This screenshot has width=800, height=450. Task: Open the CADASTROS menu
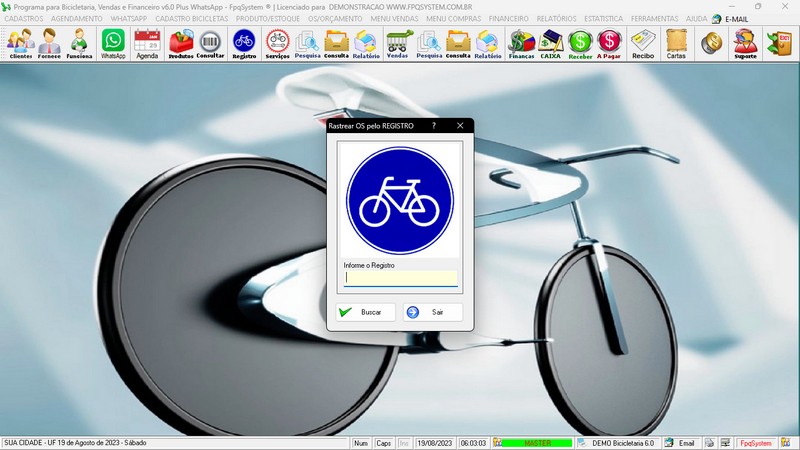(x=24, y=18)
